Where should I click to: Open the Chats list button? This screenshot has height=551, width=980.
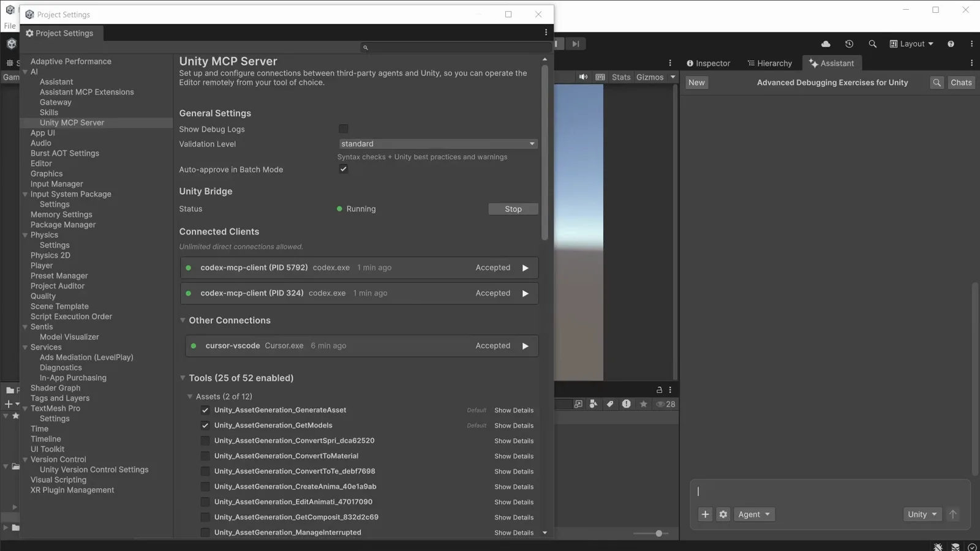pos(961,83)
